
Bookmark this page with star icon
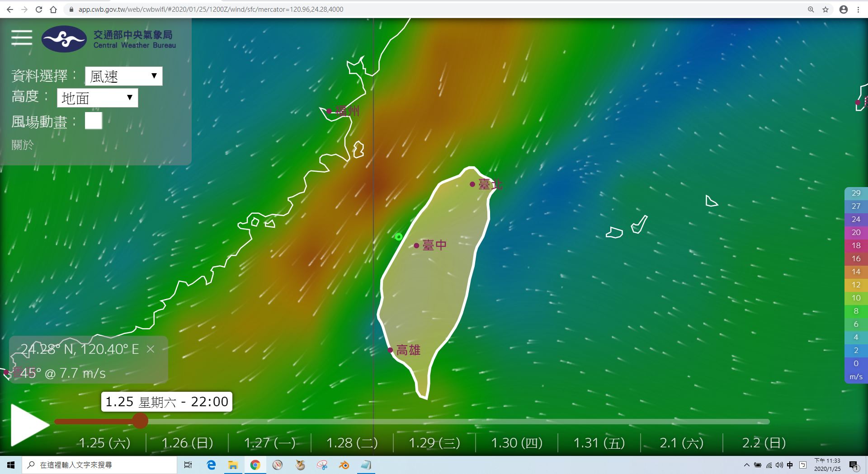pyautogui.click(x=826, y=9)
